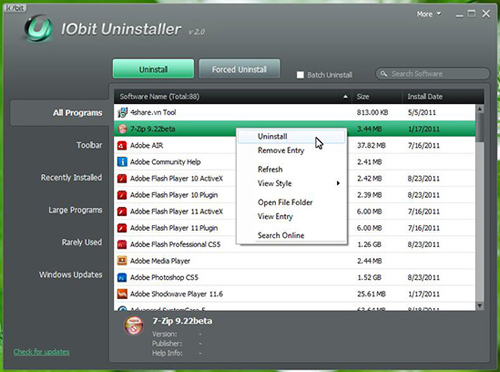Click the Adobe AIR program icon

(x=122, y=146)
